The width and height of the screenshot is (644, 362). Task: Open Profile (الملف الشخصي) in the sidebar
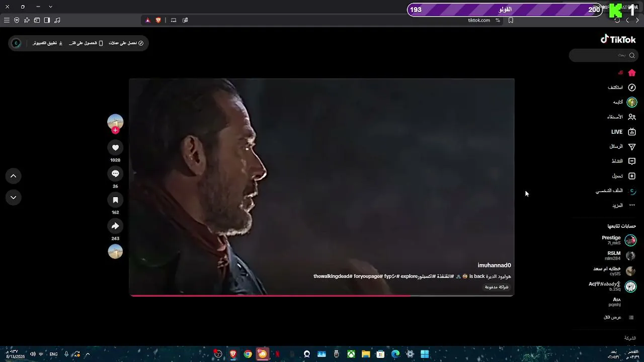pyautogui.click(x=616, y=191)
